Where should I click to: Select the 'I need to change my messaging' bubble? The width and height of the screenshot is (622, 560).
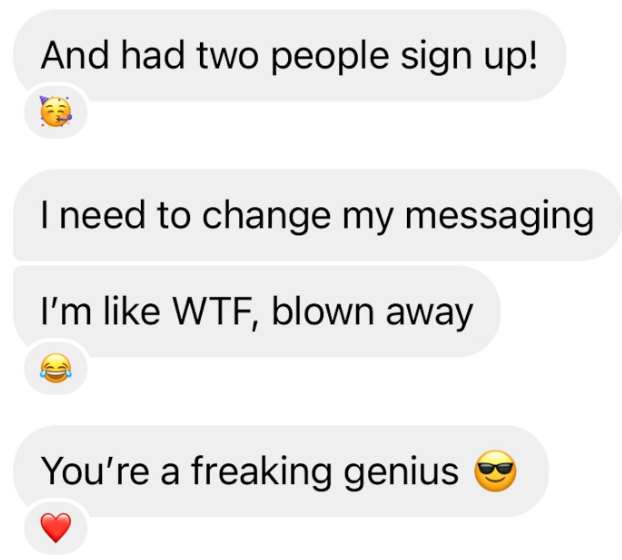coord(317,215)
